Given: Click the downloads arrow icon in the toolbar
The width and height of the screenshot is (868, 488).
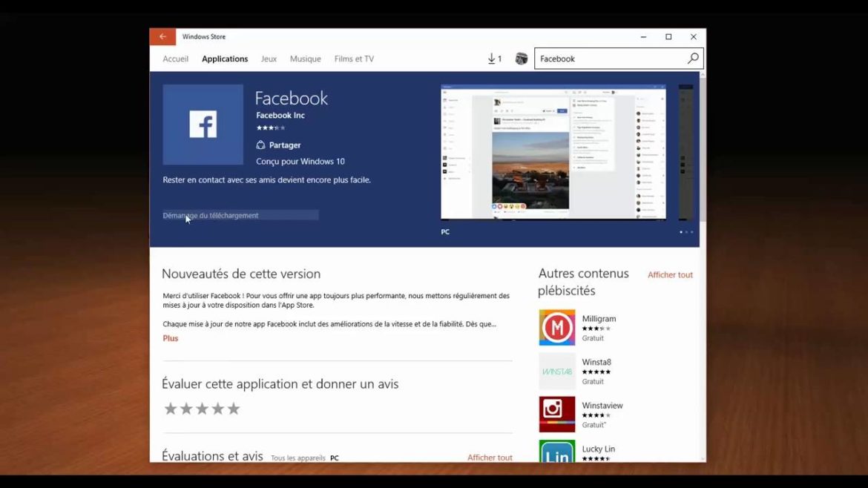Looking at the screenshot, I should point(491,58).
